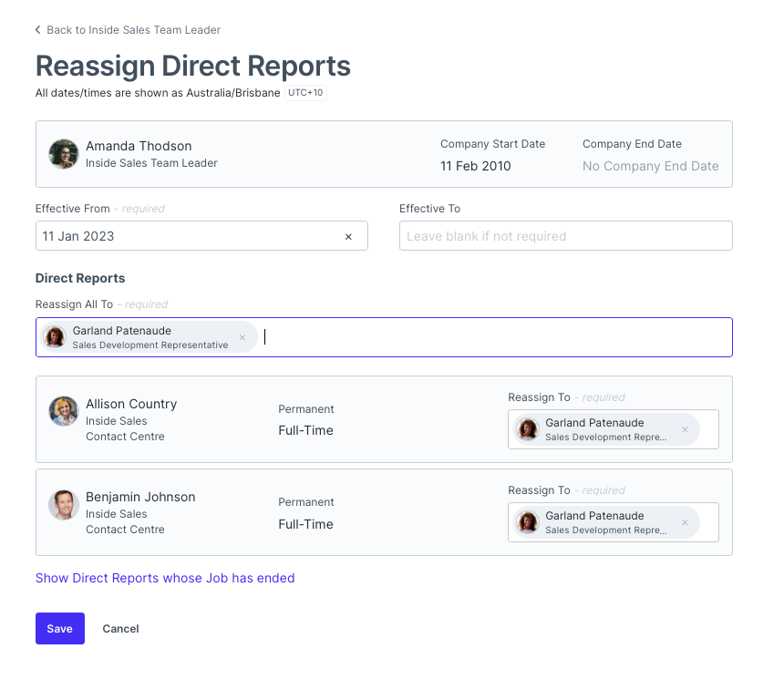Remove Garland from Benjamin Johnson's Reassign To
This screenshot has width=784, height=690.
pyautogui.click(x=685, y=521)
